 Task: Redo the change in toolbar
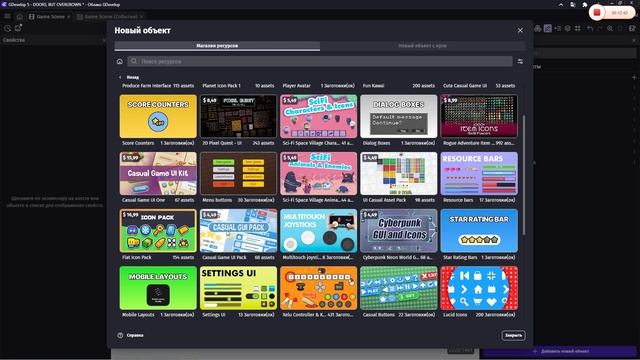(600, 28)
